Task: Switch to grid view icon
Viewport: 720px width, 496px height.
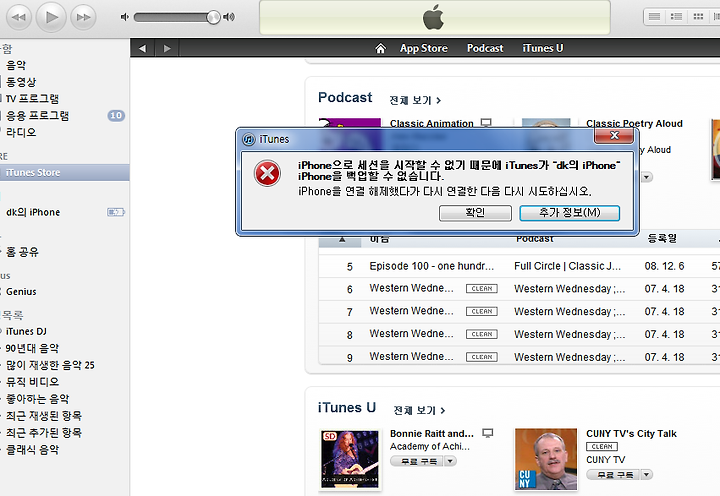Action: (x=698, y=17)
